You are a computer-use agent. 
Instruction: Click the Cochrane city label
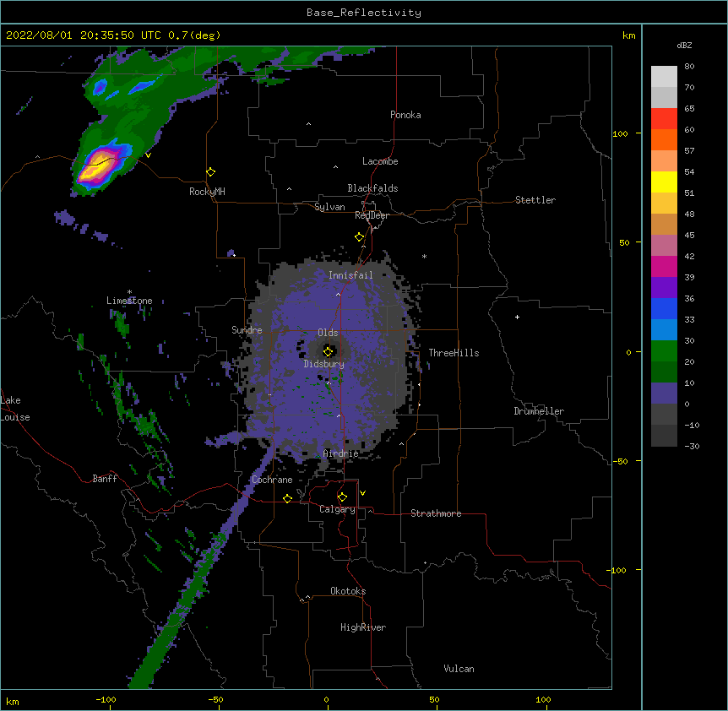tap(272, 480)
